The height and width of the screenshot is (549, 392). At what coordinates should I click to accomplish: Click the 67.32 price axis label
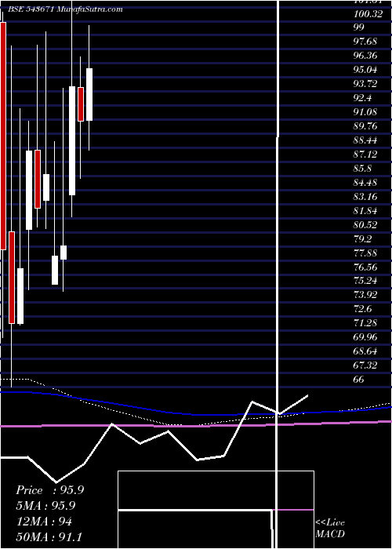click(365, 365)
